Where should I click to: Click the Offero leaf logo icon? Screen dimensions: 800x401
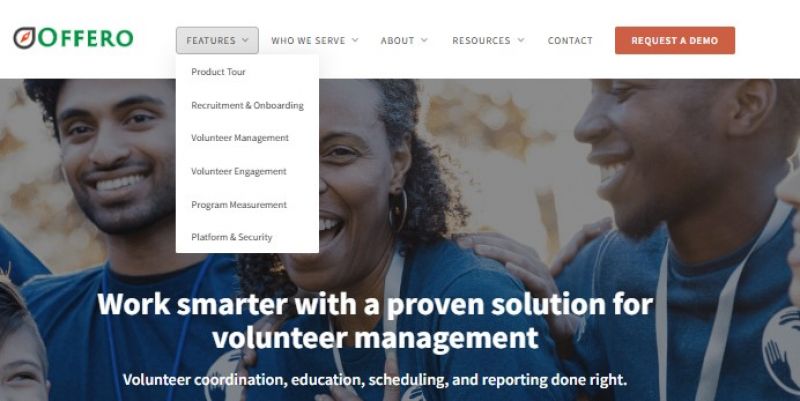24,38
